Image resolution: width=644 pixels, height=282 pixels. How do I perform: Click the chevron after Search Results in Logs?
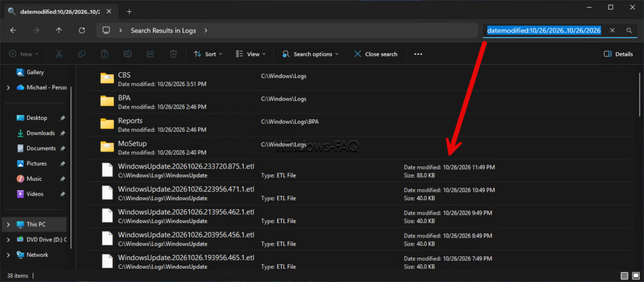206,30
